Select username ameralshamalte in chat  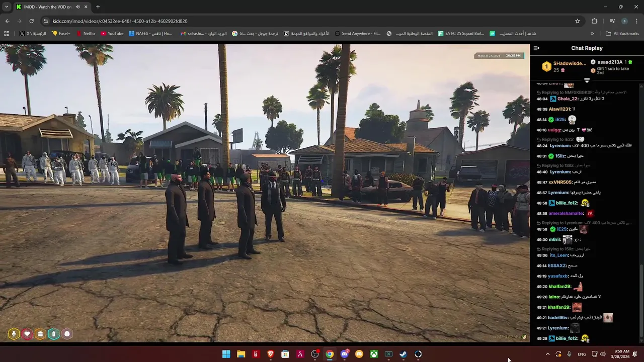[566, 213]
